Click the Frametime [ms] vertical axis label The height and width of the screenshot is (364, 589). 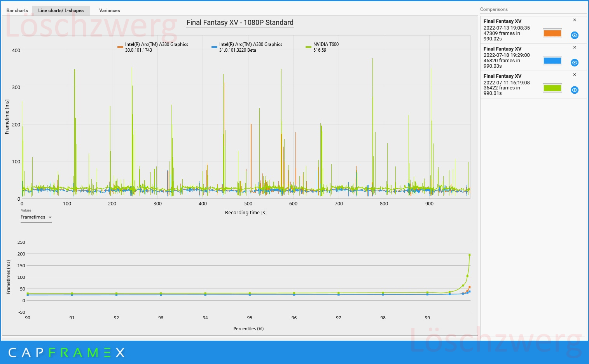click(x=7, y=117)
